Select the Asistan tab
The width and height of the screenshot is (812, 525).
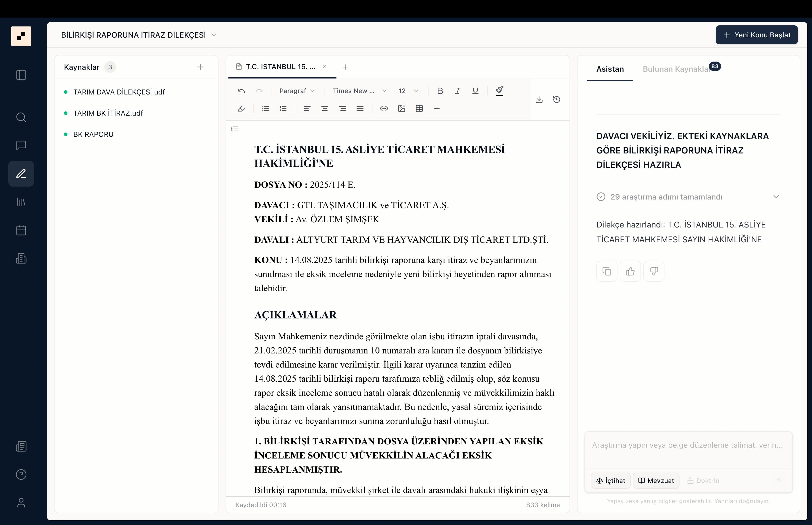610,69
